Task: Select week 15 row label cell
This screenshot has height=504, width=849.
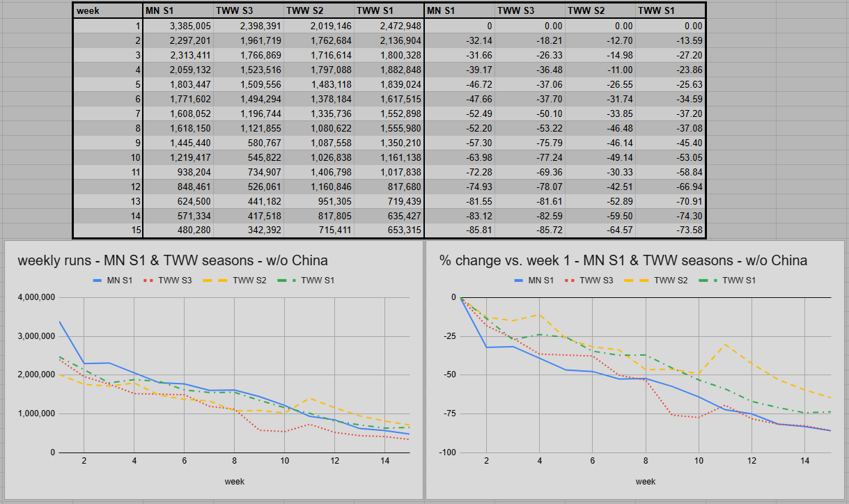Action: coord(107,230)
